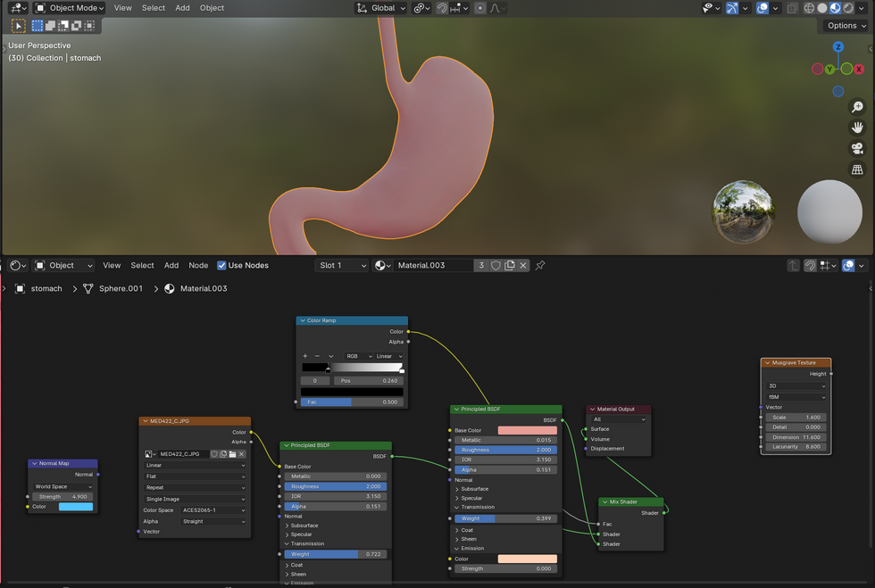Select the tweak select tool icon
The height and width of the screenshot is (588, 875).
point(19,26)
